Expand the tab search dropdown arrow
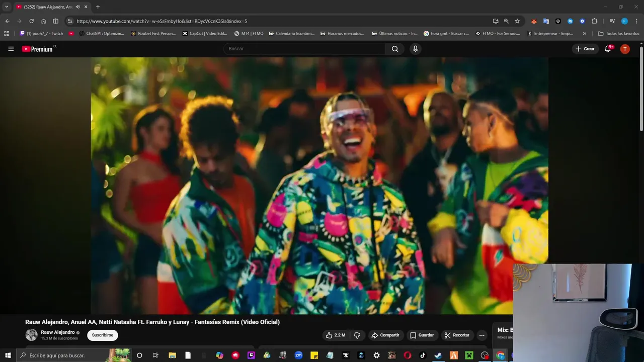644x362 pixels. point(7,7)
